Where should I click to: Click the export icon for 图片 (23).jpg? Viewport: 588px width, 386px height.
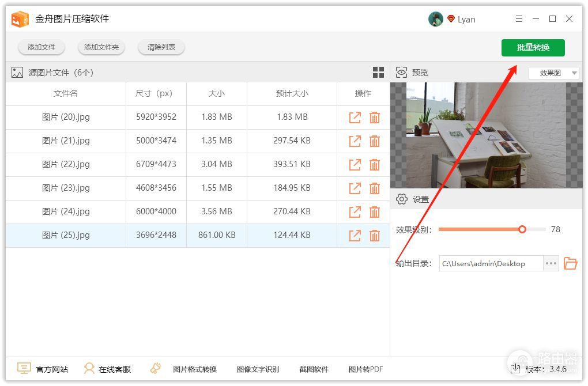click(x=355, y=188)
